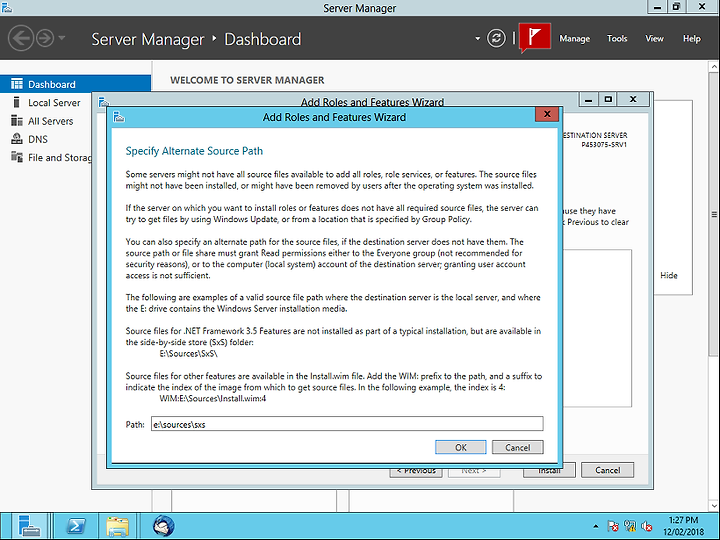Maximize the background Add Roles wizard window
Viewport: 720px width, 540px height.
click(608, 99)
